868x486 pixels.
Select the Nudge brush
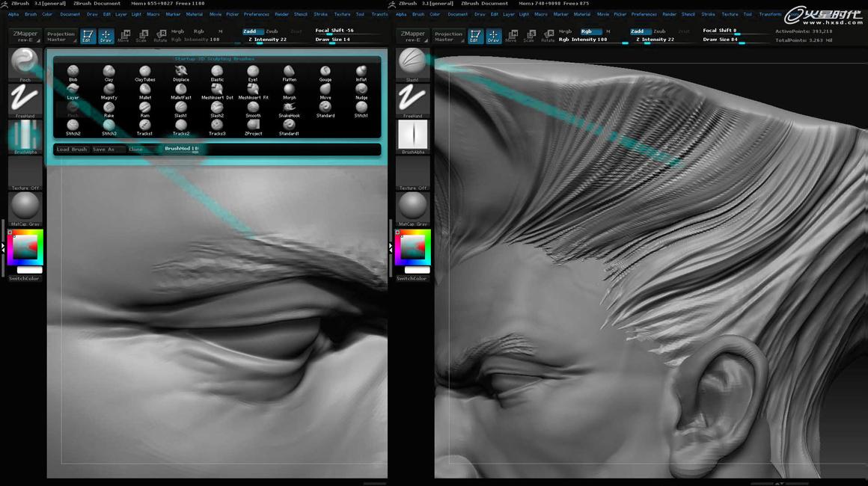(361, 91)
